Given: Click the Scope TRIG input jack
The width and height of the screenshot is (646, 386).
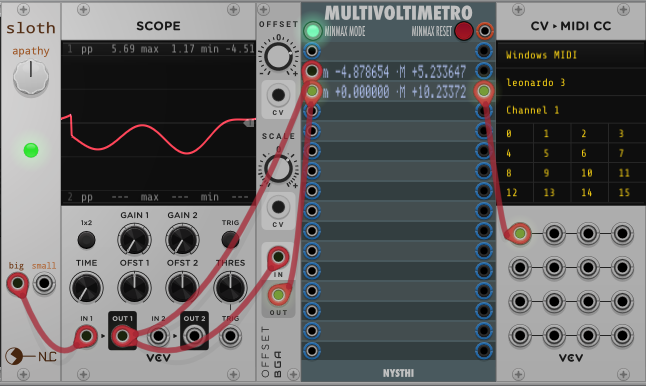Looking at the screenshot, I should 230,336.
